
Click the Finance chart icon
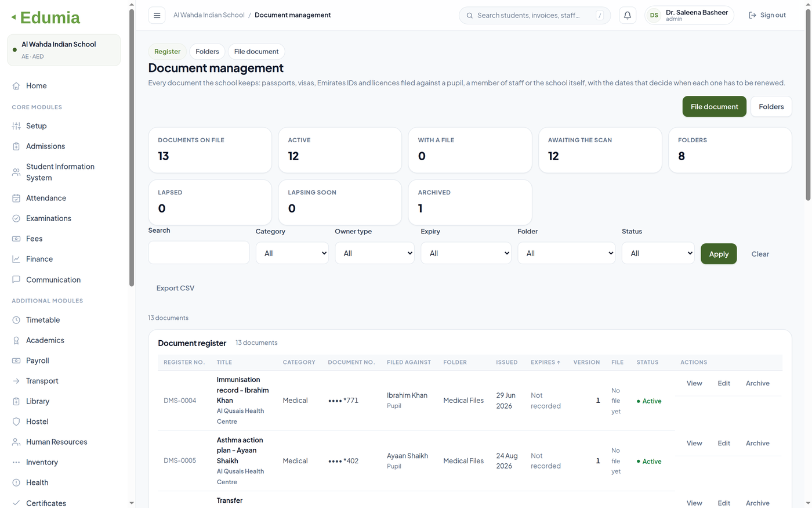point(16,259)
